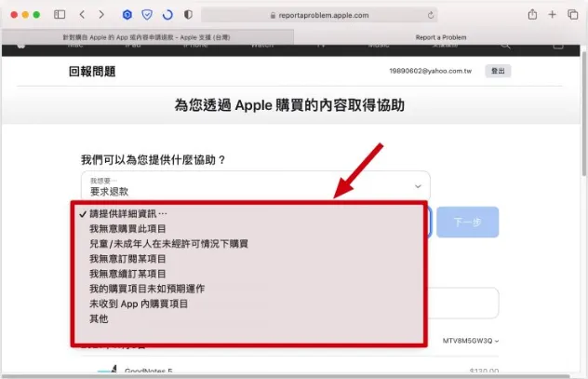Viewport: 588px width, 379px height.
Task: Show the tab overview grid
Action: (x=575, y=15)
